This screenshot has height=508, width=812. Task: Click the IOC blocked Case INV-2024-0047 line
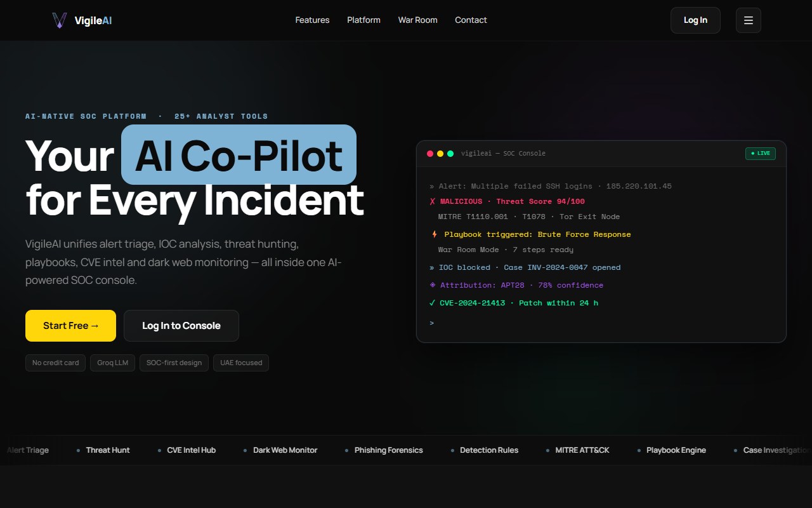pyautogui.click(x=525, y=267)
